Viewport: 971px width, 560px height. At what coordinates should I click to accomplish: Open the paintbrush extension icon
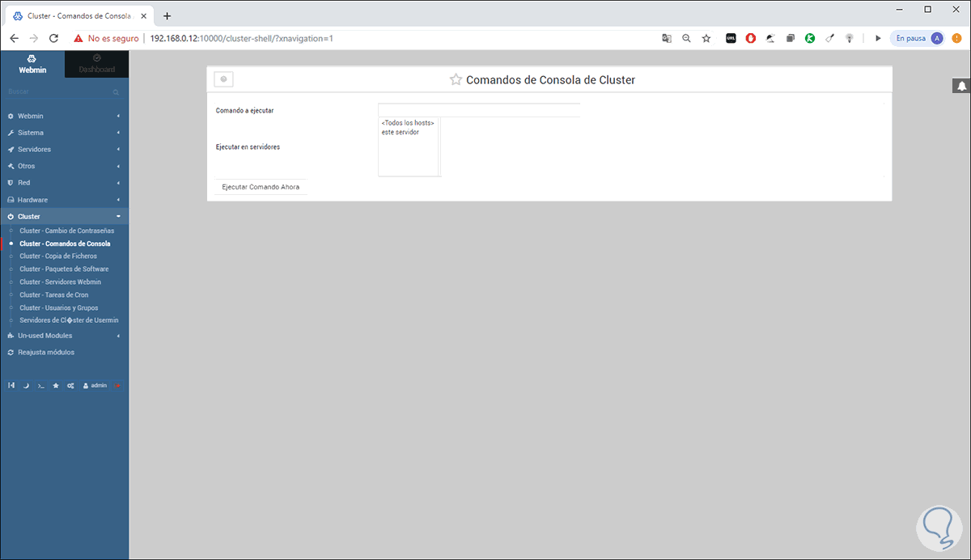830,38
